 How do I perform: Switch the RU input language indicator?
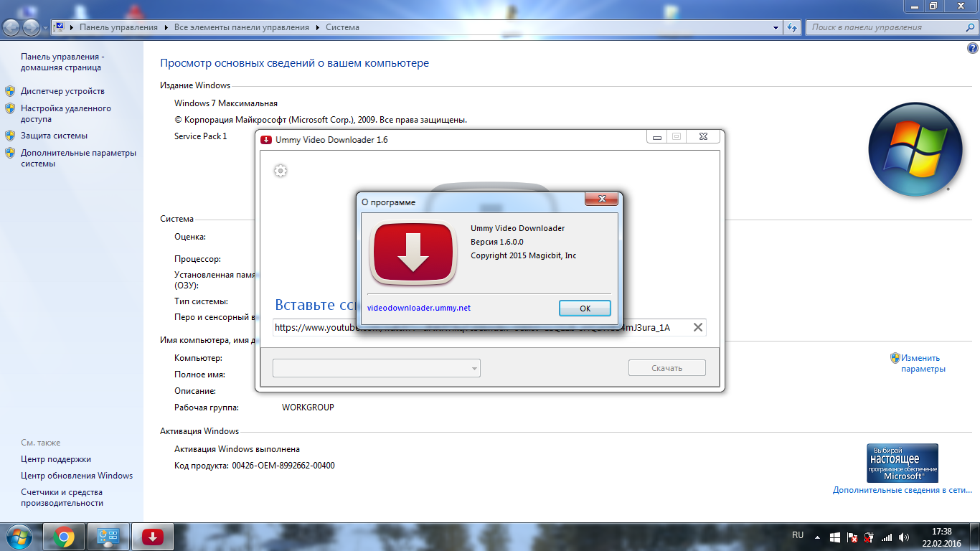[798, 535]
